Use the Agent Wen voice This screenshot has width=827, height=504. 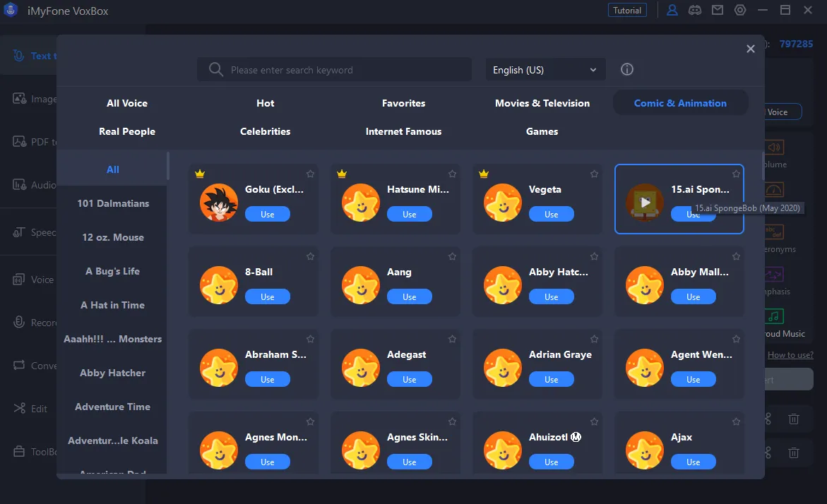pos(693,379)
